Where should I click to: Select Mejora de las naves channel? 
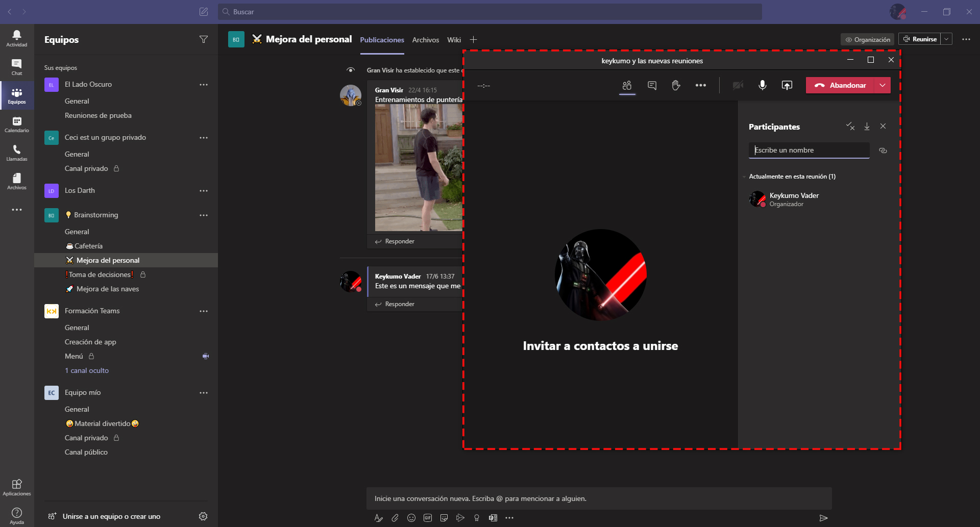point(126,289)
